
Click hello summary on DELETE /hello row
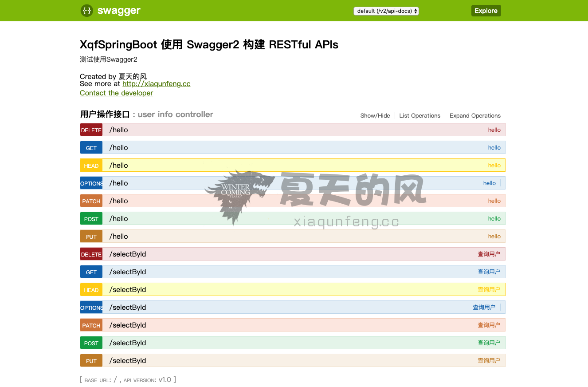(494, 130)
